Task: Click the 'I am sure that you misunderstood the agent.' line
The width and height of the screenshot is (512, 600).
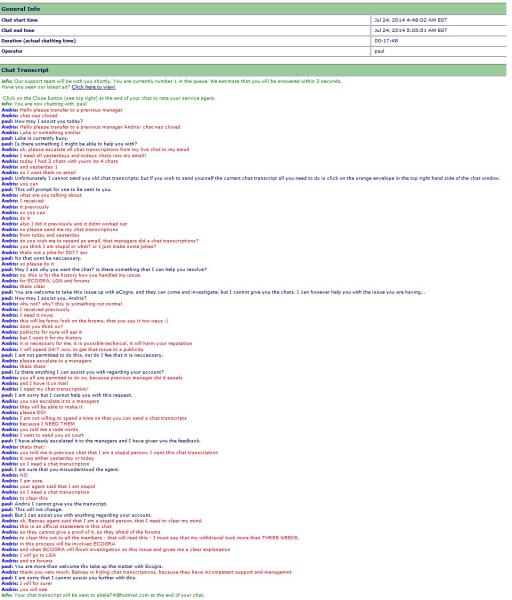Action: tap(60, 470)
